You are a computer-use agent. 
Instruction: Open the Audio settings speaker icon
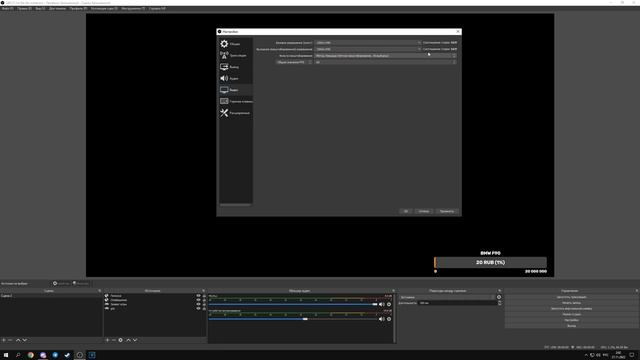(x=224, y=78)
